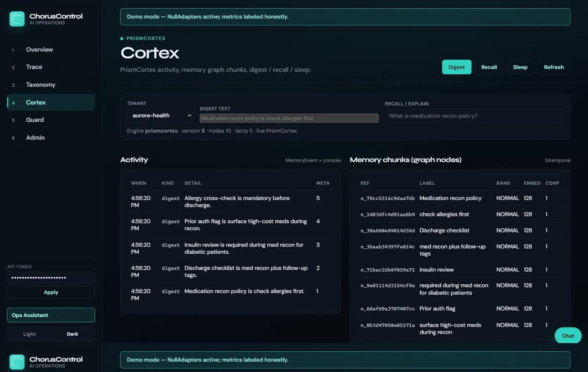Click node ref n_71bac2db8f059a71
This screenshot has height=372, width=588.
coord(387,270)
